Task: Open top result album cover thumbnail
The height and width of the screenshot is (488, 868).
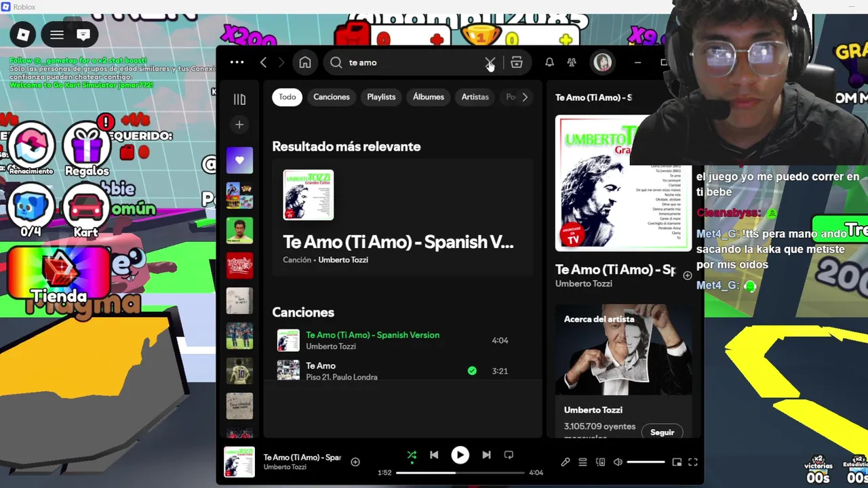Action: [309, 195]
